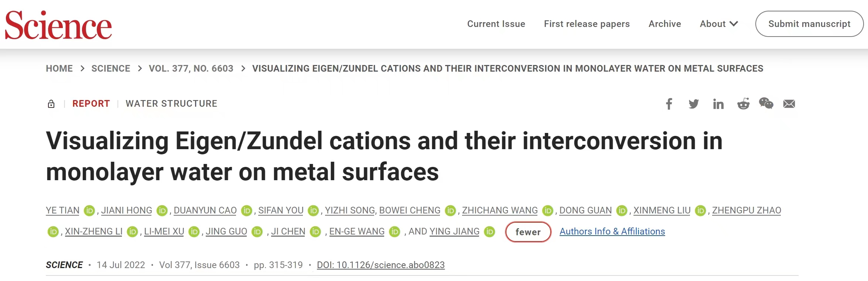This screenshot has height=281, width=868.
Task: Open Ye Tian's ORCID iD icon
Action: point(89,210)
